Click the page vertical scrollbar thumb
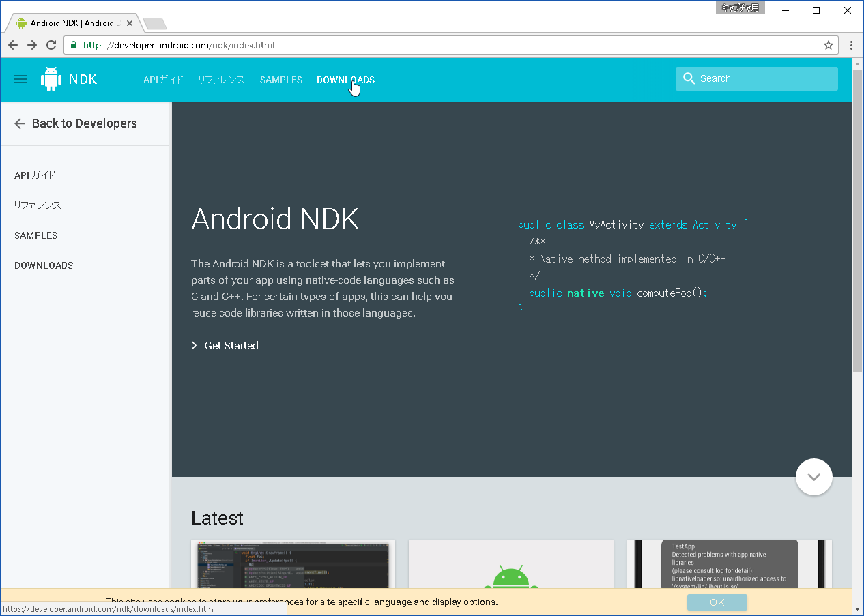This screenshot has height=616, width=864. click(x=858, y=220)
